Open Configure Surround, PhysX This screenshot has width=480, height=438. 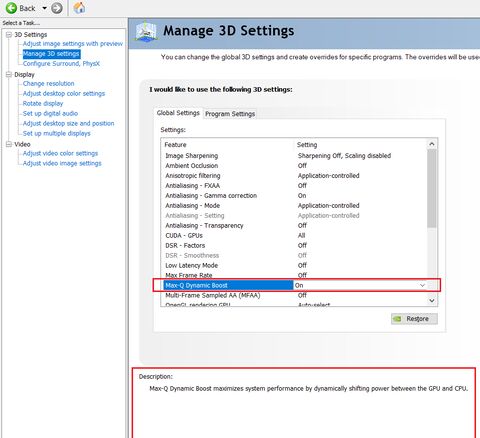(61, 64)
